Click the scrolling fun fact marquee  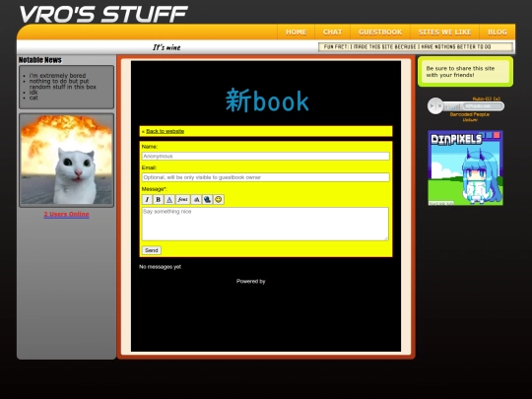coord(416,47)
